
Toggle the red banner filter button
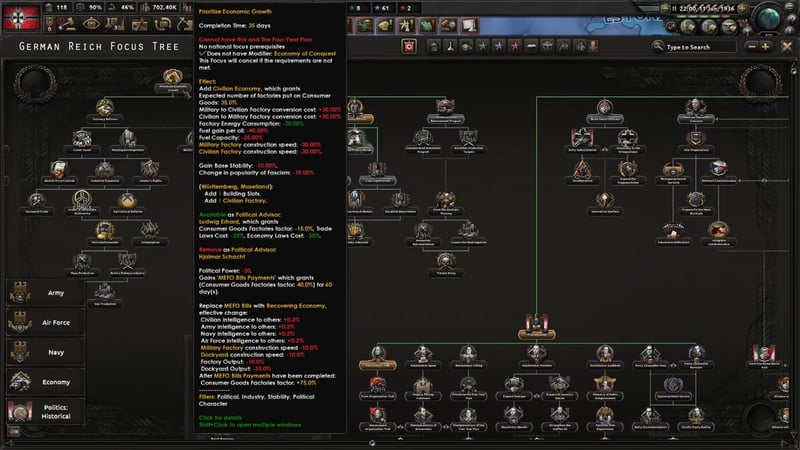tap(409, 47)
